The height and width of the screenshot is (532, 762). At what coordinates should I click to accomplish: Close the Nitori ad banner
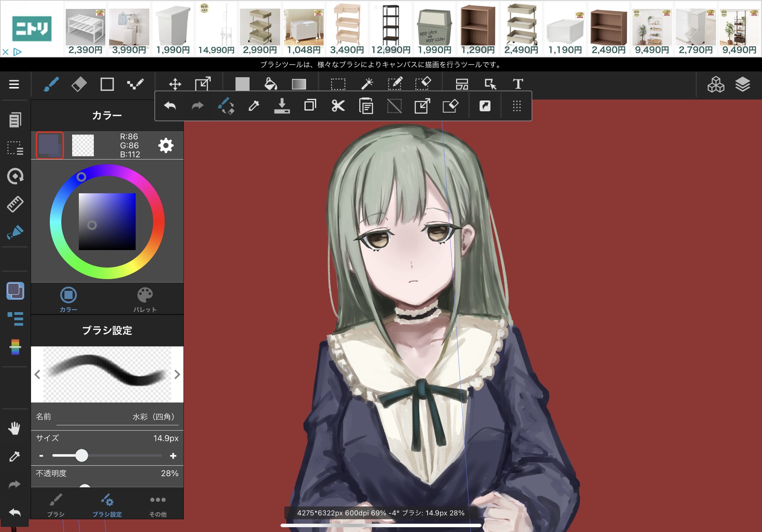coord(5,52)
